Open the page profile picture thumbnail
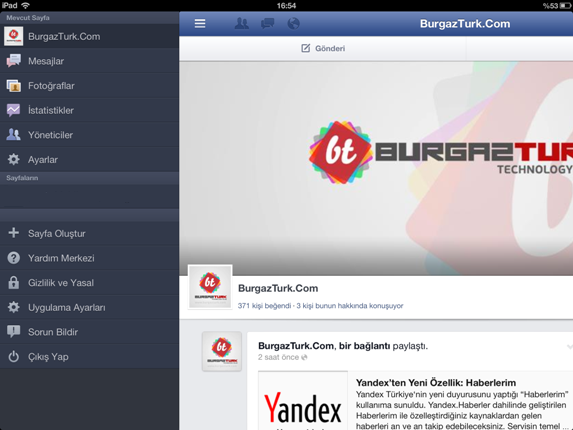This screenshot has width=573, height=430. [x=210, y=287]
